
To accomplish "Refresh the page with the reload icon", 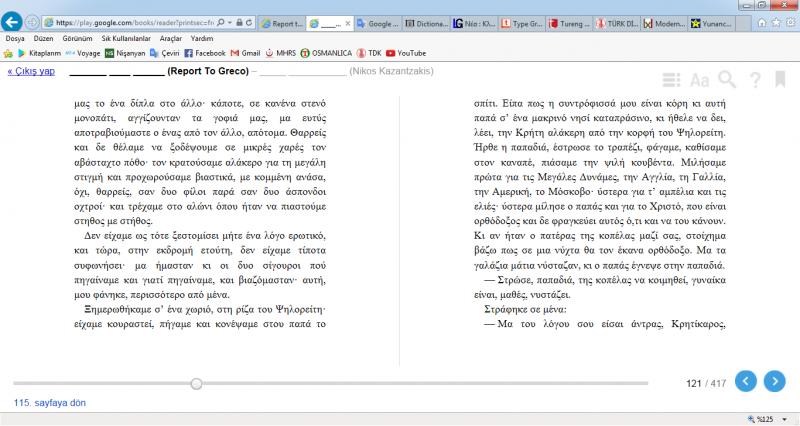I will [x=249, y=23].
